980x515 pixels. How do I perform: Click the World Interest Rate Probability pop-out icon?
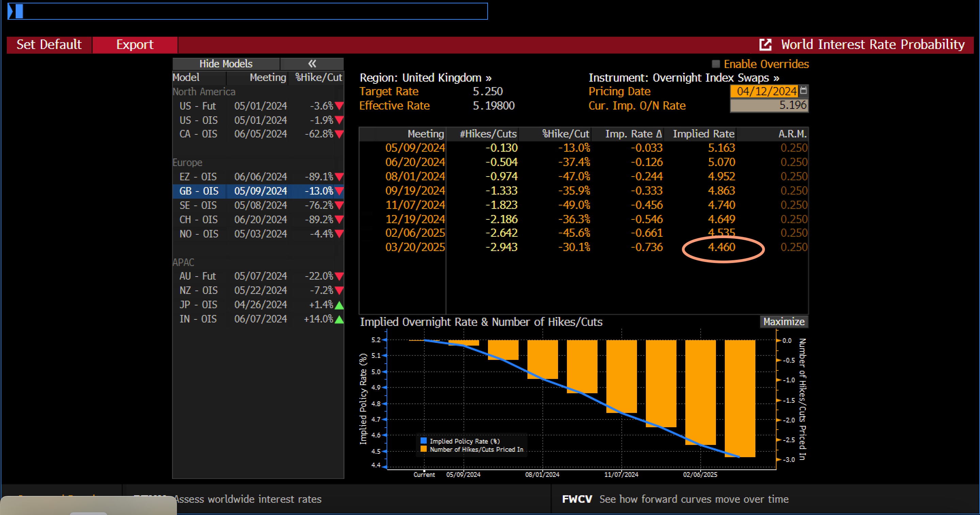click(765, 45)
